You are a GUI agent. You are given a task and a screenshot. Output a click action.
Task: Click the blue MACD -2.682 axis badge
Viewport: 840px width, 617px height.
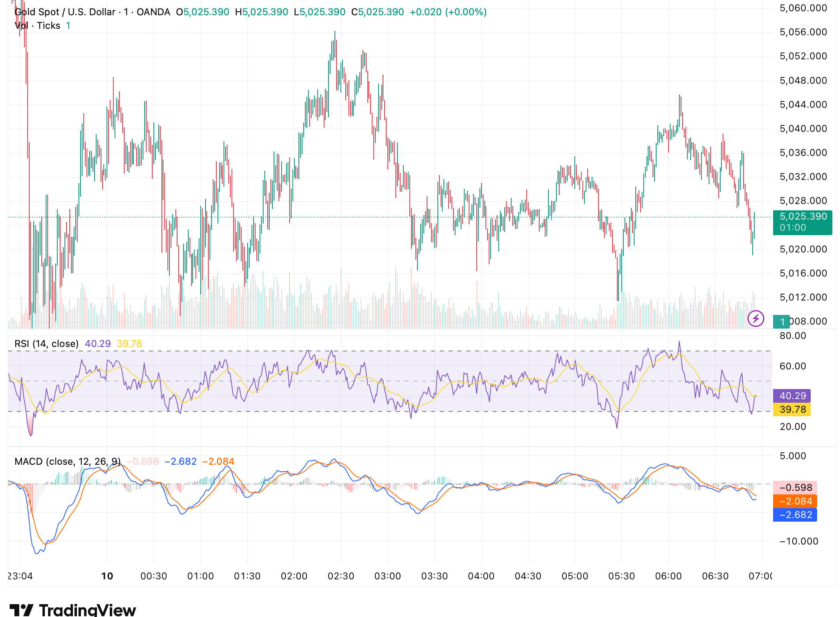coord(795,515)
